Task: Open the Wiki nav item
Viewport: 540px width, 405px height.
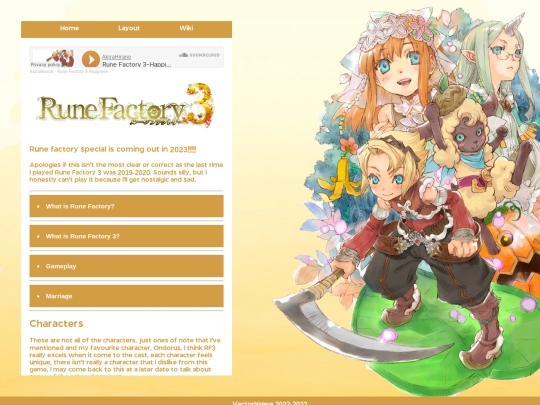Action: coord(186,28)
